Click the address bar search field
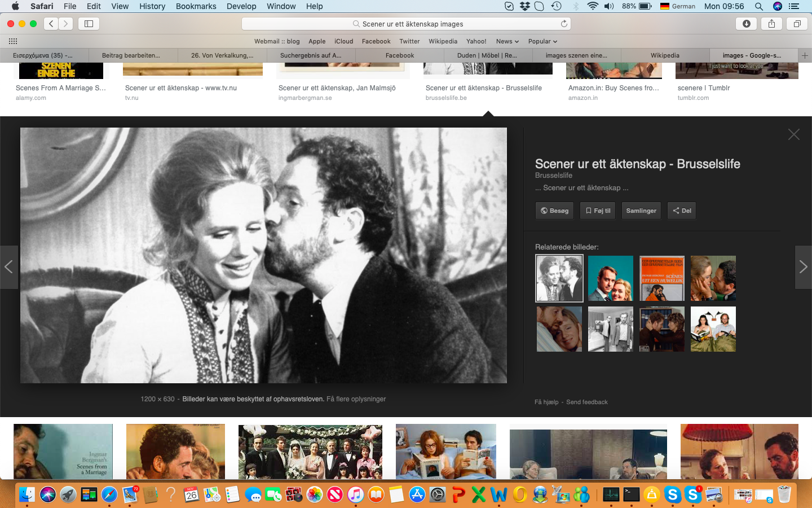Image resolution: width=812 pixels, height=508 pixels. (x=406, y=24)
